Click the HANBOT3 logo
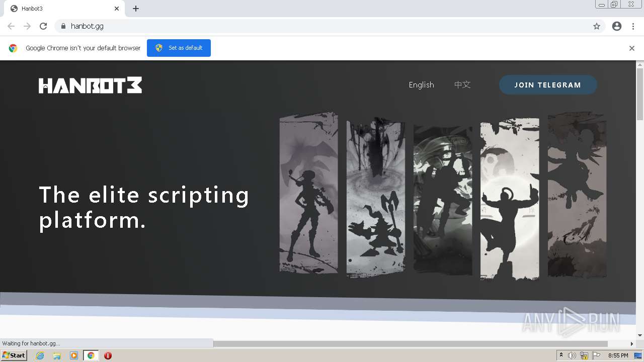 (x=91, y=85)
